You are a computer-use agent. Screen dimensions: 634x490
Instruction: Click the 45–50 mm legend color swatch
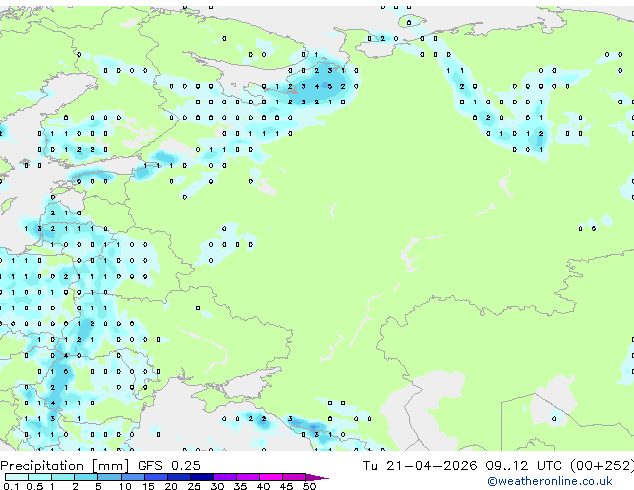[x=294, y=477]
